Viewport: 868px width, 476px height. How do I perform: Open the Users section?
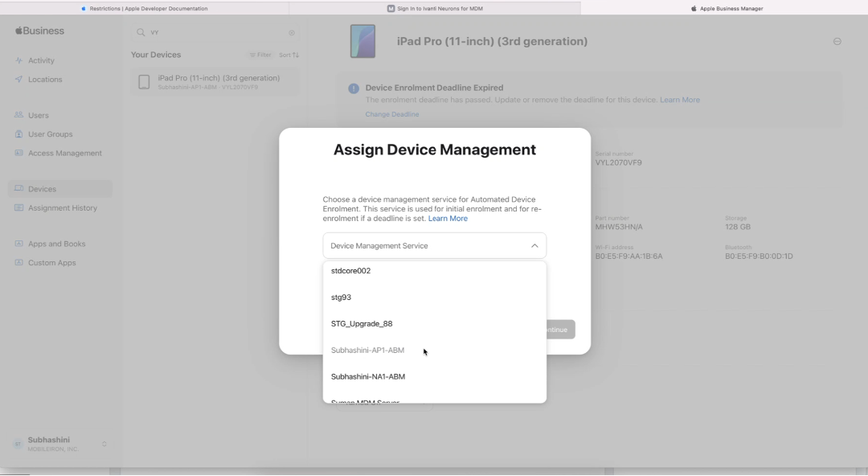click(x=38, y=115)
